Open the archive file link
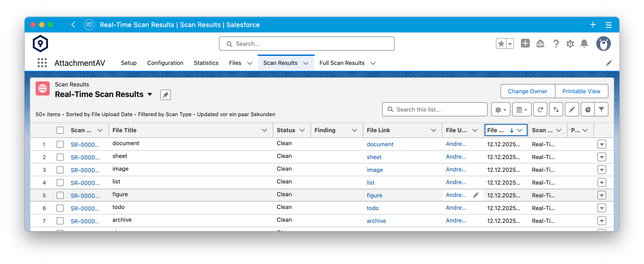Image resolution: width=644 pixels, height=264 pixels. click(376, 221)
